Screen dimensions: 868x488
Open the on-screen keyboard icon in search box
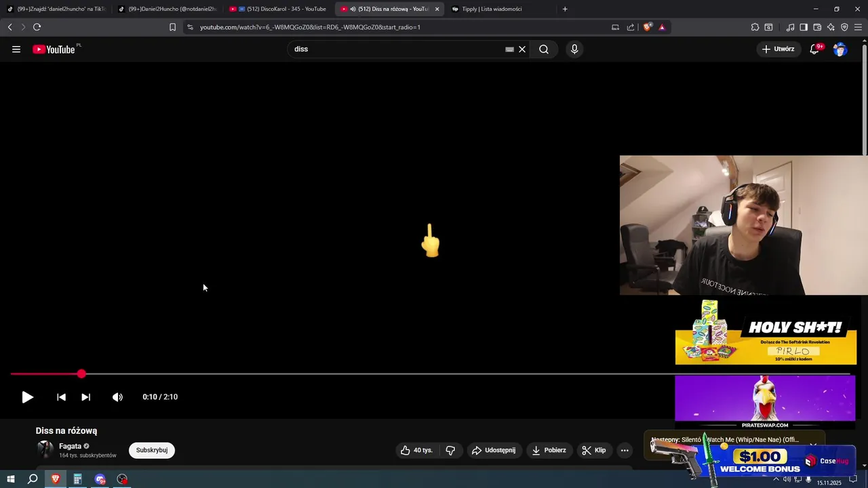tap(509, 49)
